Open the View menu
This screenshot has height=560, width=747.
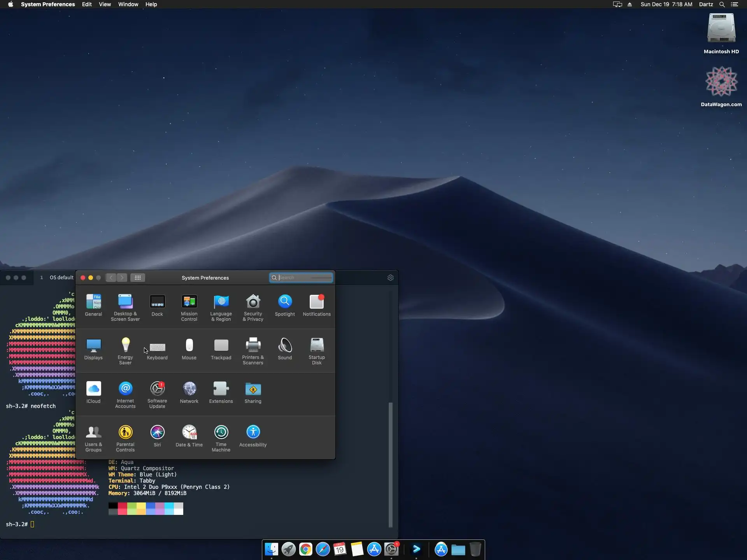(105, 4)
